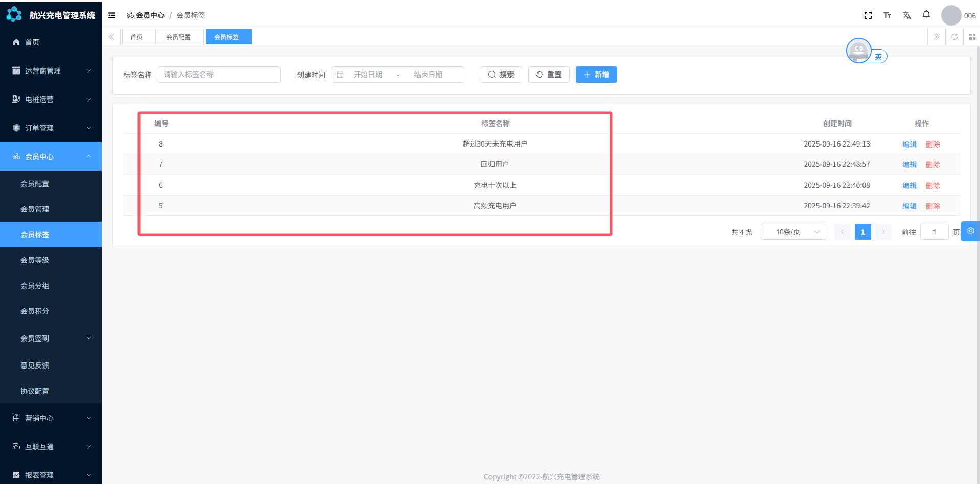Delete the 高频充电用户 tag row
The width and height of the screenshot is (980, 484).
pos(932,206)
